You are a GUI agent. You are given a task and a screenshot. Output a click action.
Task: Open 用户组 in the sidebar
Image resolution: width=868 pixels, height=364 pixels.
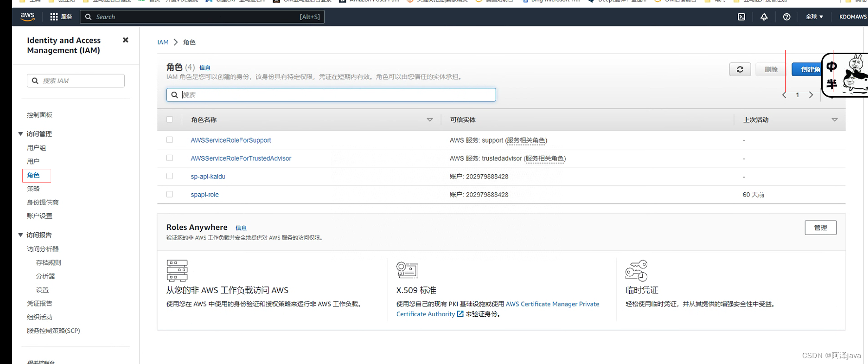pyautogui.click(x=36, y=148)
